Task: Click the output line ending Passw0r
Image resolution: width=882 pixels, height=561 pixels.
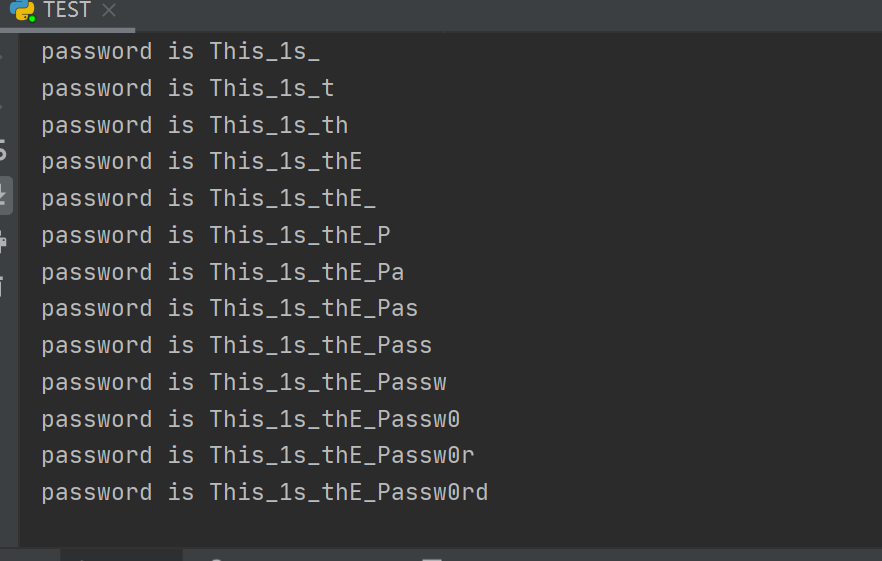Action: click(258, 455)
